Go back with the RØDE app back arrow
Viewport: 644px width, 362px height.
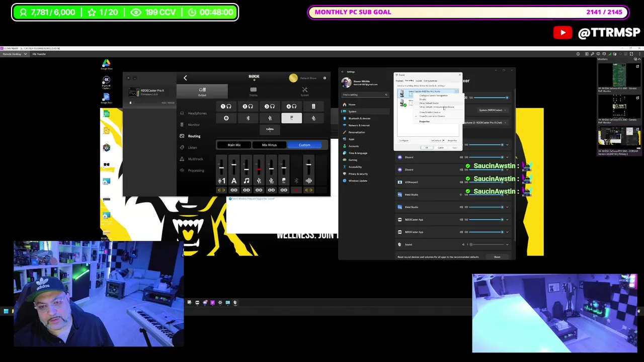point(185,78)
